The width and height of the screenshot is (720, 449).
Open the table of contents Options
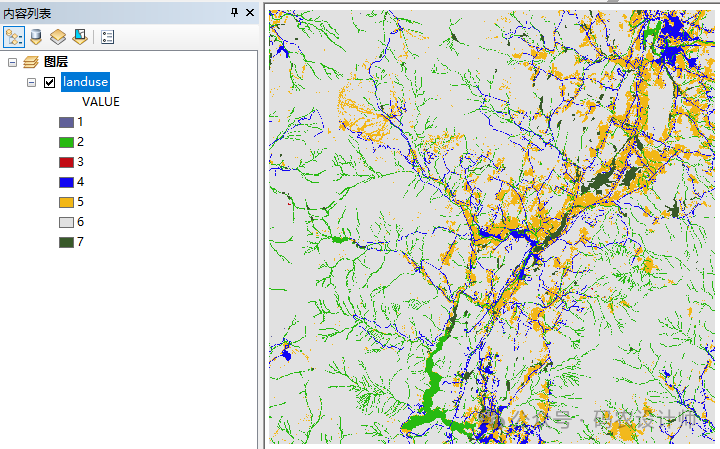[108, 37]
